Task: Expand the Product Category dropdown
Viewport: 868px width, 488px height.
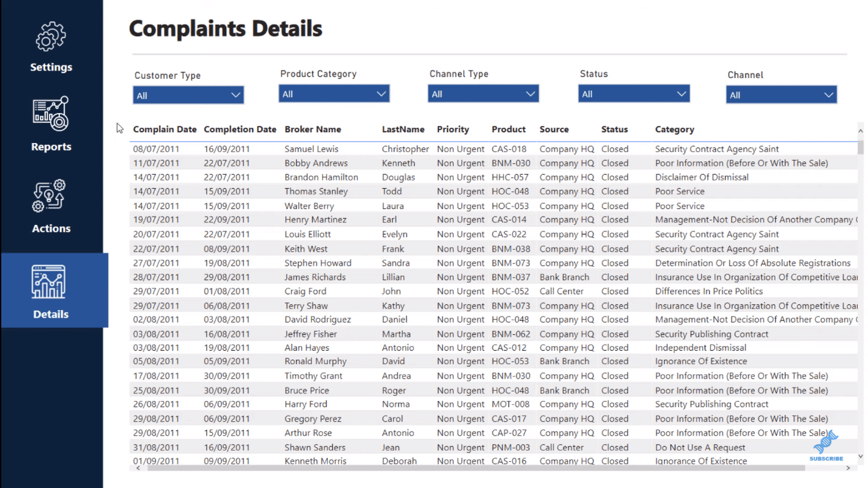Action: (x=334, y=94)
